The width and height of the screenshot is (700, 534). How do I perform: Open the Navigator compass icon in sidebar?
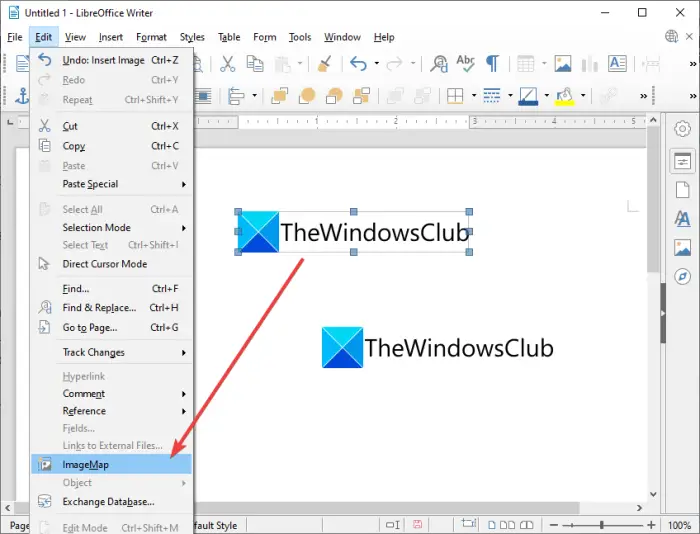tap(682, 276)
